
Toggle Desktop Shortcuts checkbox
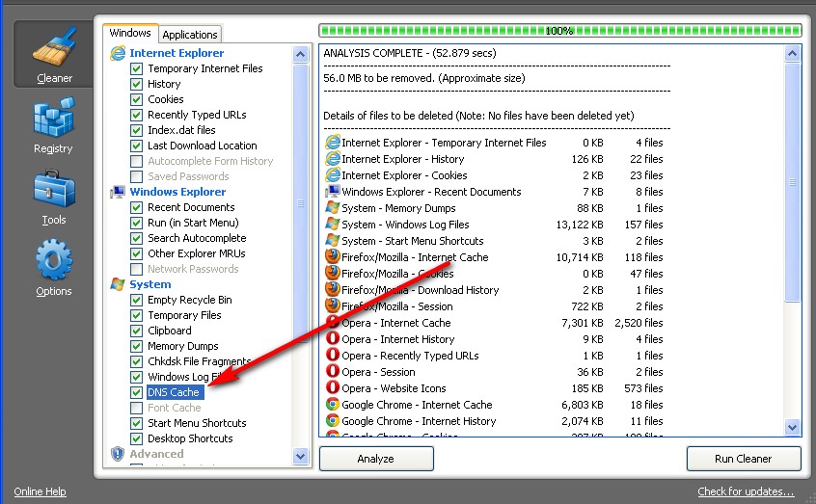pos(136,439)
